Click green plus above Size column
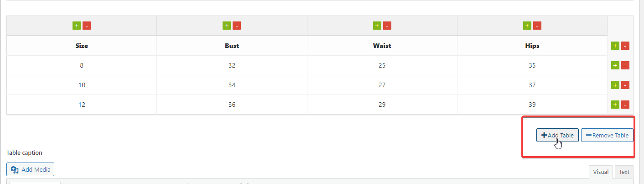 click(76, 26)
